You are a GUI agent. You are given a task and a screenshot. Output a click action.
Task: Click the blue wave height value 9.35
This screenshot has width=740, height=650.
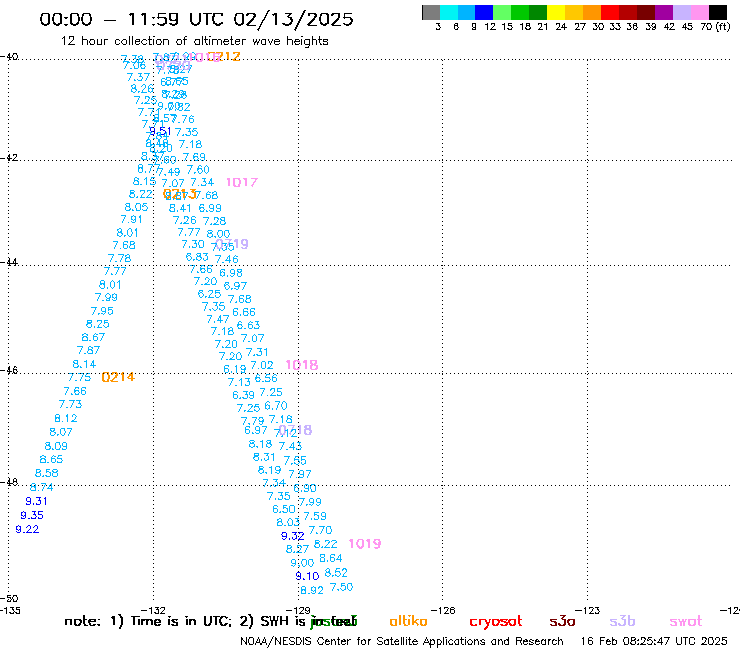pyautogui.click(x=32, y=515)
